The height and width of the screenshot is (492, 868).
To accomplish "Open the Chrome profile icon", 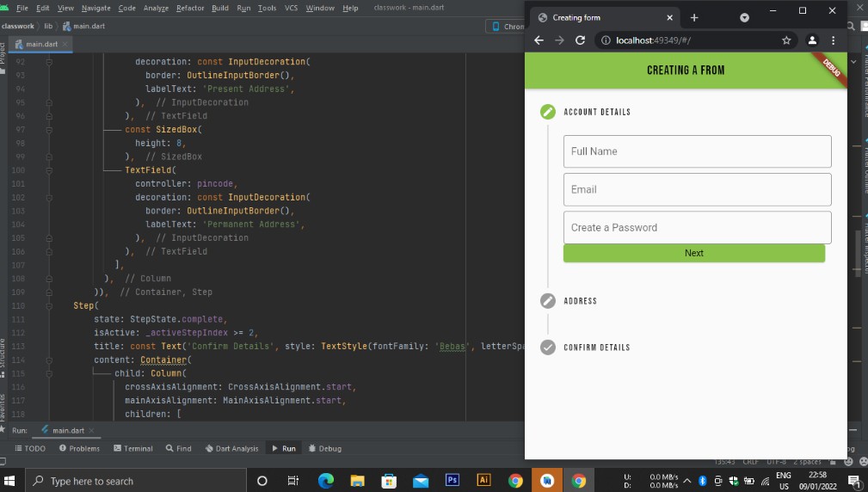I will 812,40.
